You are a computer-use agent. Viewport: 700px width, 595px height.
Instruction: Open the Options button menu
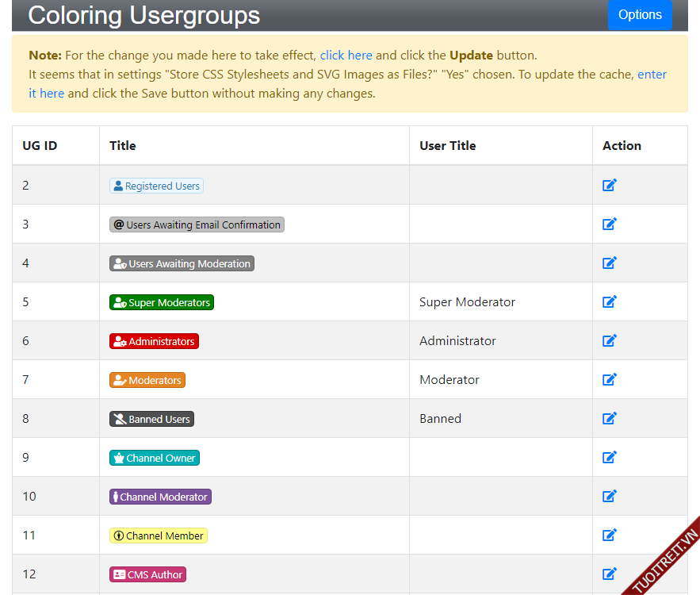pos(639,15)
